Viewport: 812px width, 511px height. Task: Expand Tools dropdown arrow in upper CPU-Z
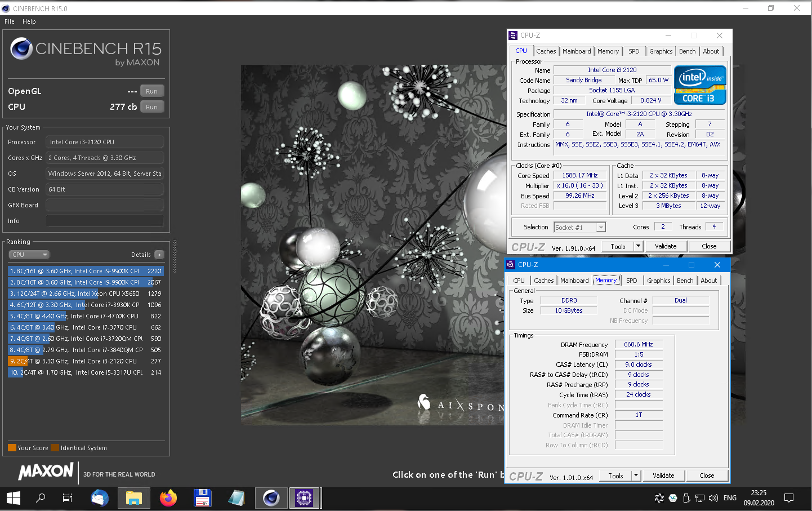tap(638, 246)
